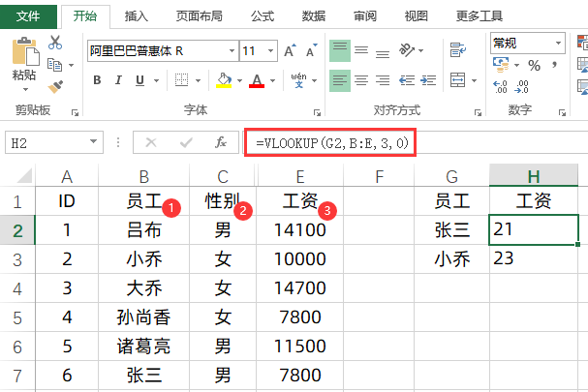
Task: Open Insert Function fx dialog
Action: click(x=221, y=142)
